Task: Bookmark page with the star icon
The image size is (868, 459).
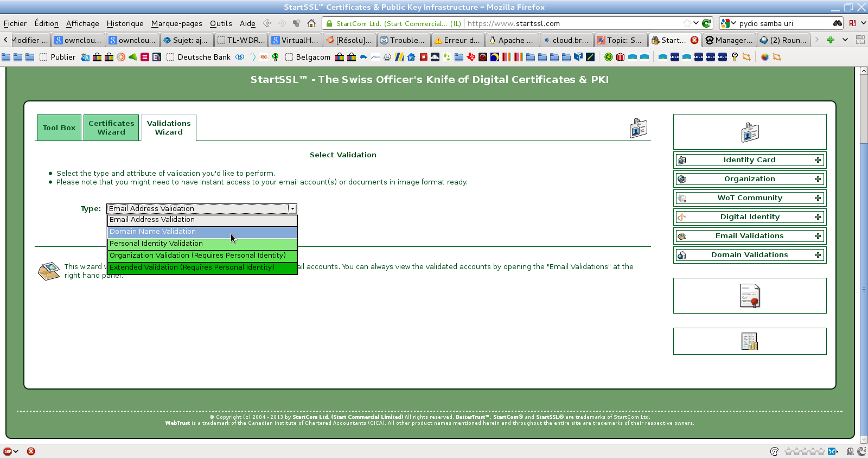Action: point(687,23)
